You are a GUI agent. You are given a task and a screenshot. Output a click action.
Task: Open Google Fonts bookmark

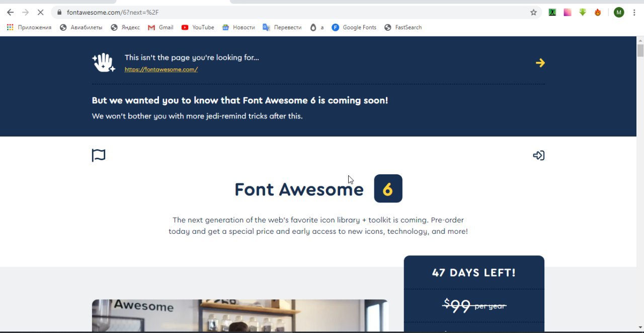[354, 27]
